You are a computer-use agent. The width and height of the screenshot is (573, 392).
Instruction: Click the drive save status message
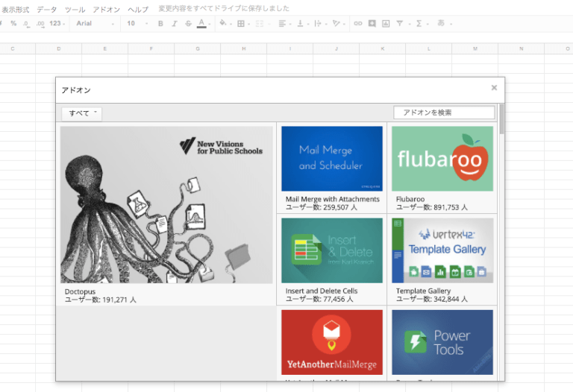click(x=224, y=8)
